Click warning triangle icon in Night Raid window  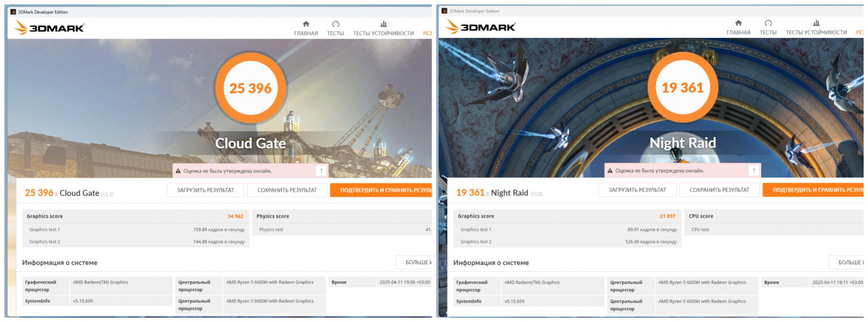tap(610, 170)
